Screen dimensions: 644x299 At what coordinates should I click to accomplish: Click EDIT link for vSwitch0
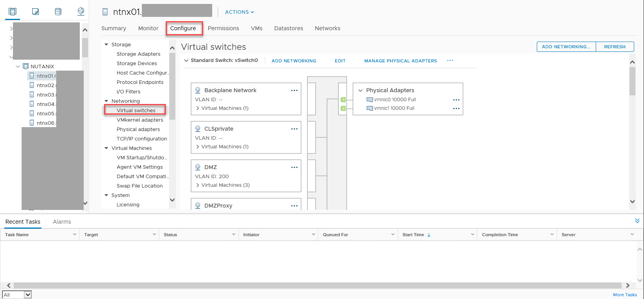pos(340,61)
